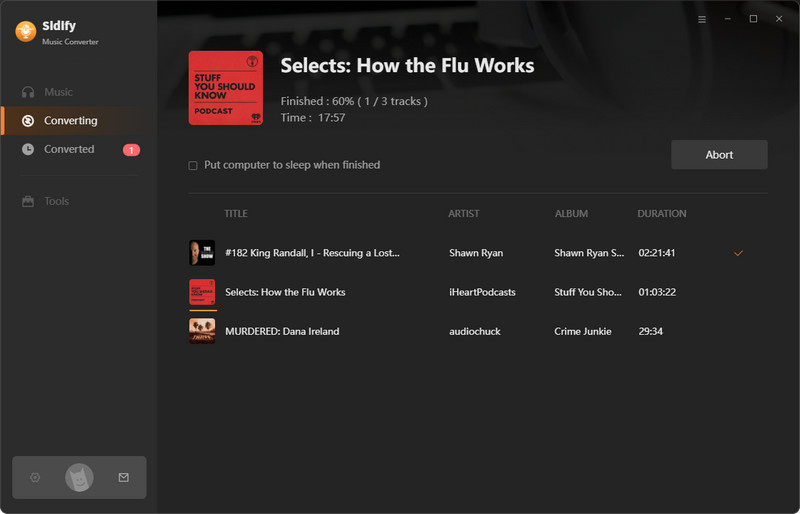Click album Shawn Ryan S...
The image size is (800, 514).
[x=589, y=253]
